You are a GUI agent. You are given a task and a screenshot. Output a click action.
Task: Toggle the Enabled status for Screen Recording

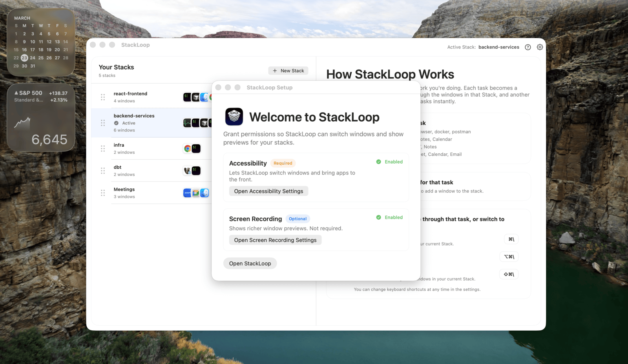point(389,217)
